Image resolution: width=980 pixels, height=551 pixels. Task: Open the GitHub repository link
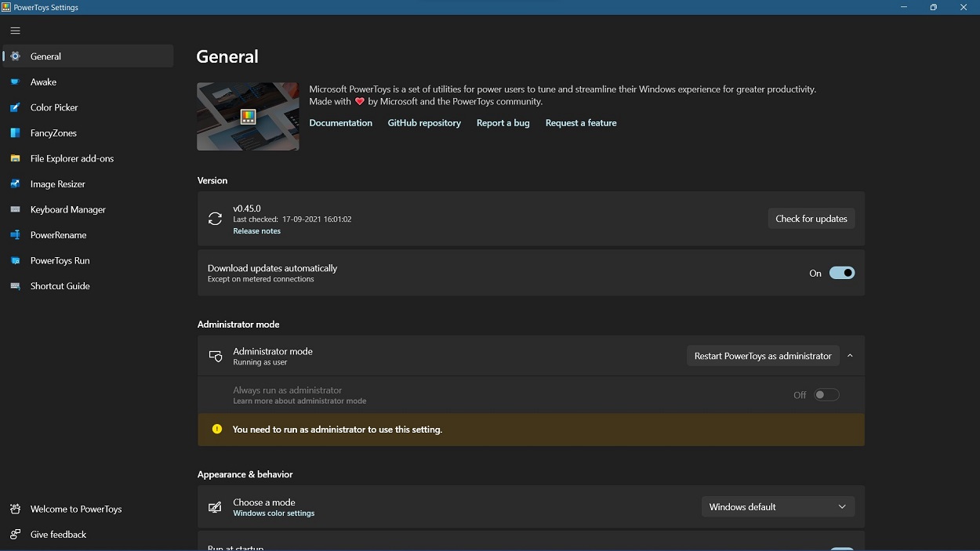pyautogui.click(x=424, y=123)
